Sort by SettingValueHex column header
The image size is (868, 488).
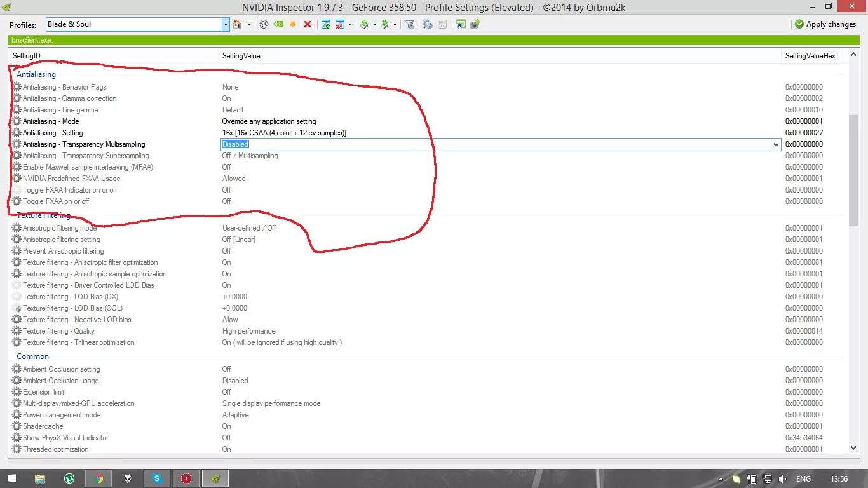click(813, 56)
